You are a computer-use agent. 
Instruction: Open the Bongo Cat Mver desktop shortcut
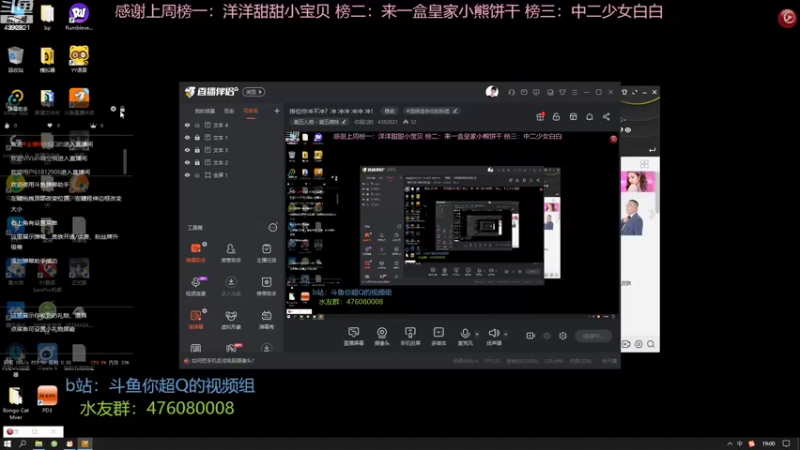[16, 403]
